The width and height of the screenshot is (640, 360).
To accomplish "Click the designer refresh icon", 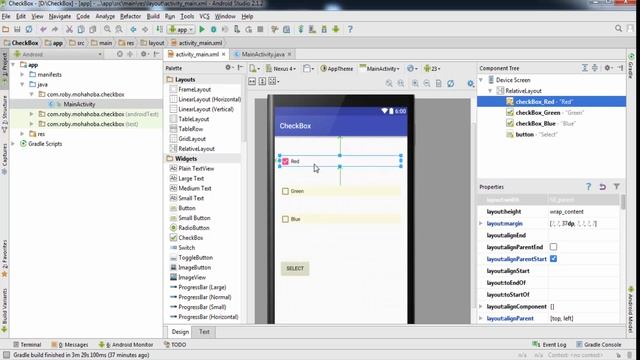I will (x=451, y=83).
